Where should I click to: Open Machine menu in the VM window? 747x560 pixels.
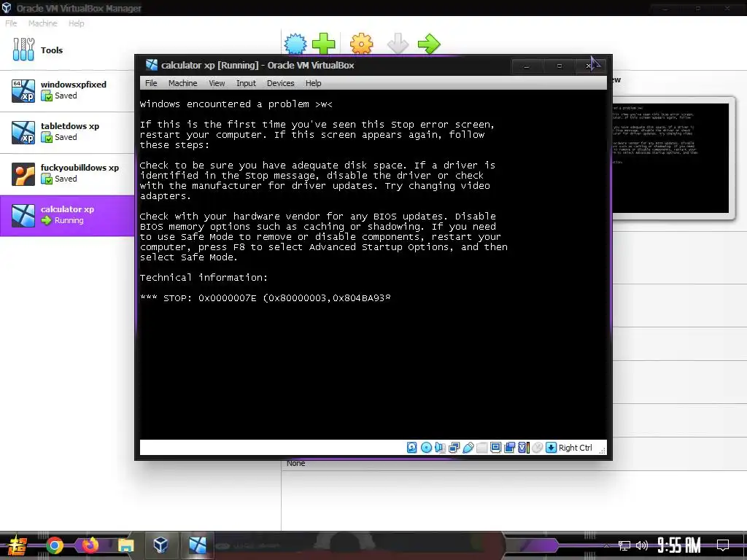pos(182,83)
